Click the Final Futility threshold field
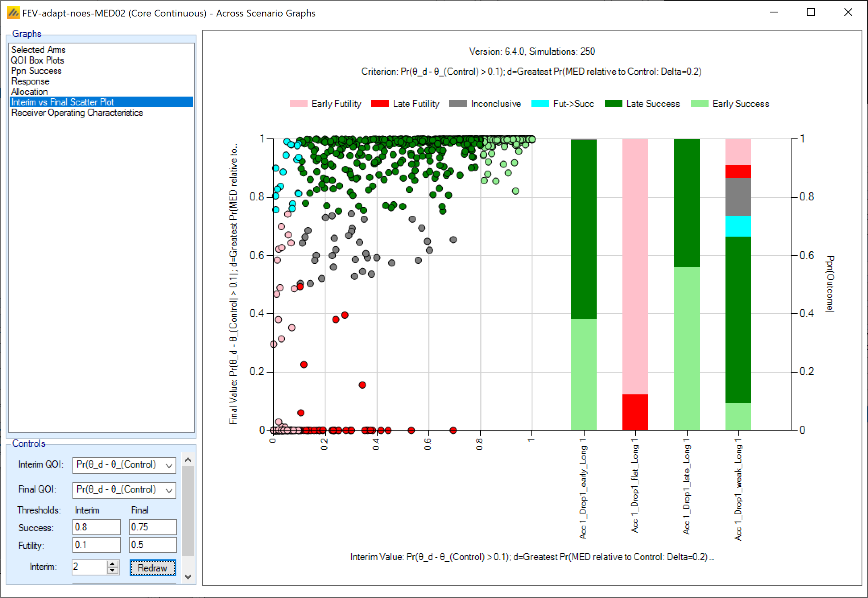868x598 pixels. coord(153,545)
